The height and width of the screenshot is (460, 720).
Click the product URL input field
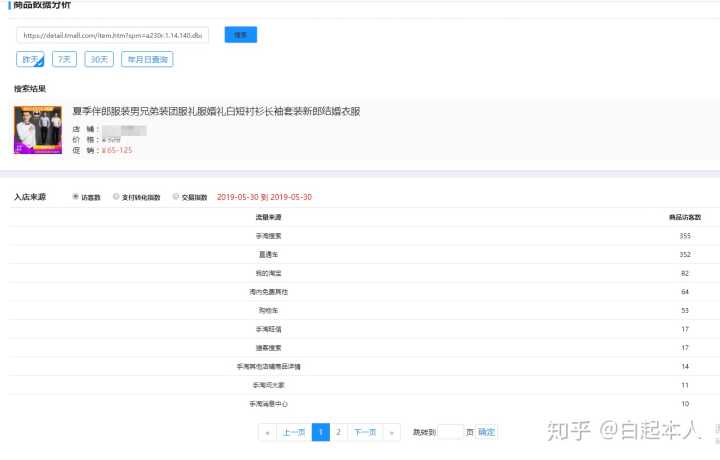[x=112, y=35]
